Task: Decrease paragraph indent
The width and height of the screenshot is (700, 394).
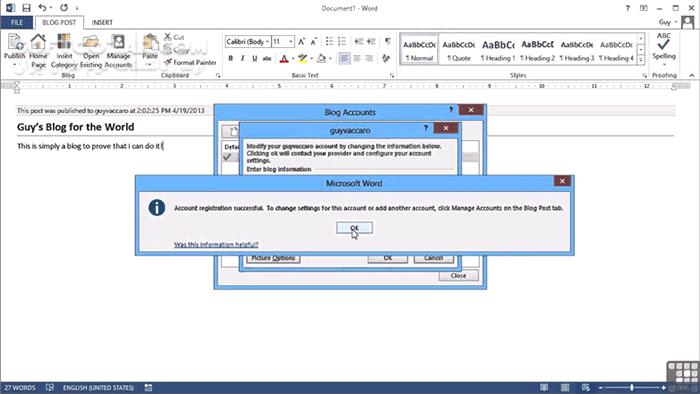Action: tap(358, 41)
